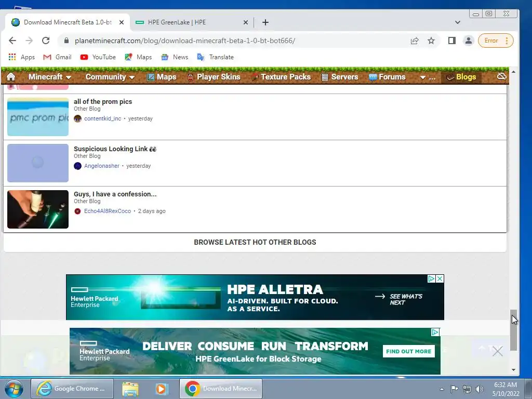
Task: Open a new browser tab
Action: point(265,22)
